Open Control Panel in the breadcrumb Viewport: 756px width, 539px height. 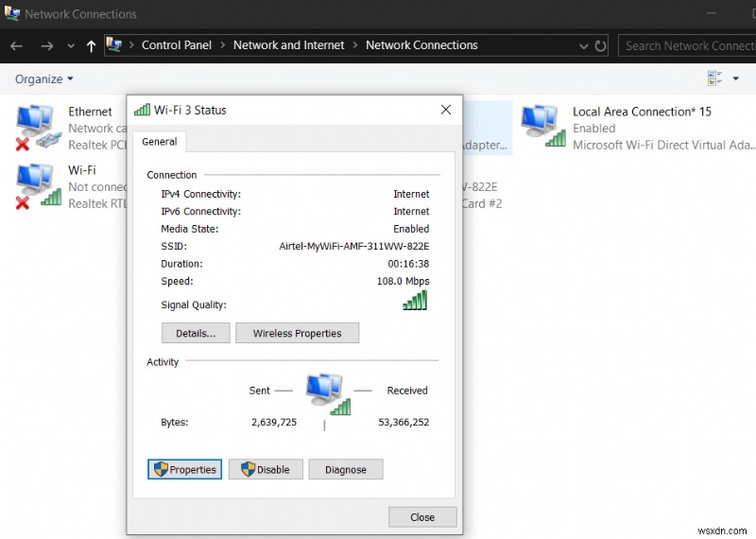(x=177, y=45)
